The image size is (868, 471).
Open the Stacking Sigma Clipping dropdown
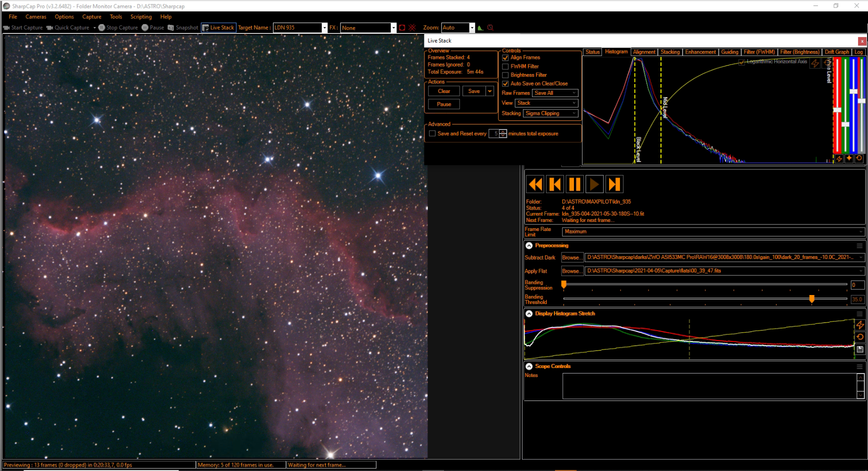coord(550,113)
